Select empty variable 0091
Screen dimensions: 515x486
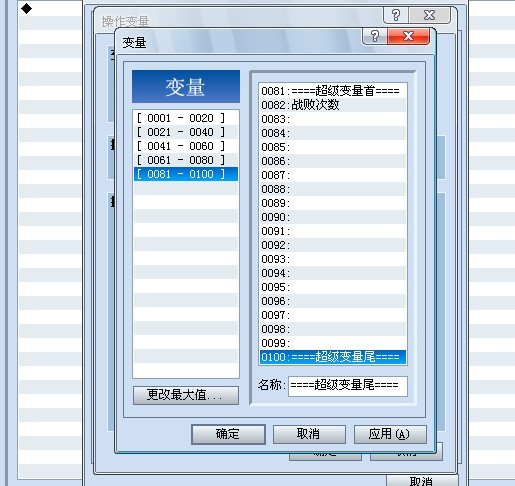[x=333, y=231]
